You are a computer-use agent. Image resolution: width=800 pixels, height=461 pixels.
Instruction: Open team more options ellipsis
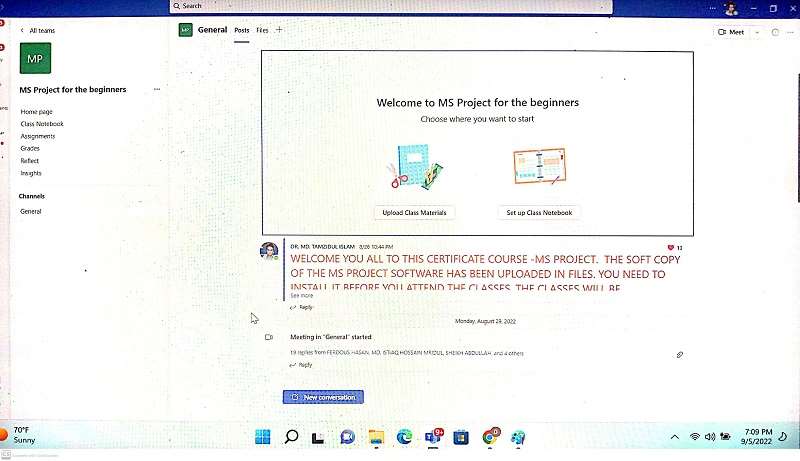(x=157, y=89)
